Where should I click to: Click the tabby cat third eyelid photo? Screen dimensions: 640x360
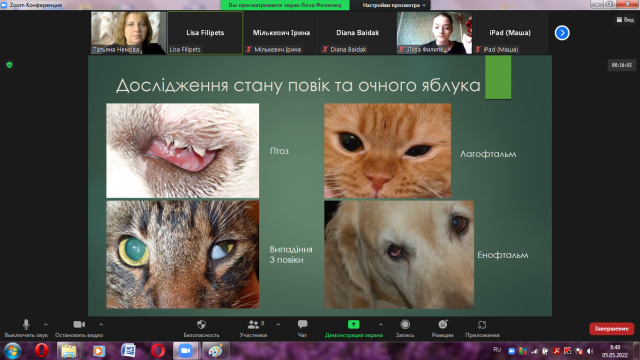182,254
